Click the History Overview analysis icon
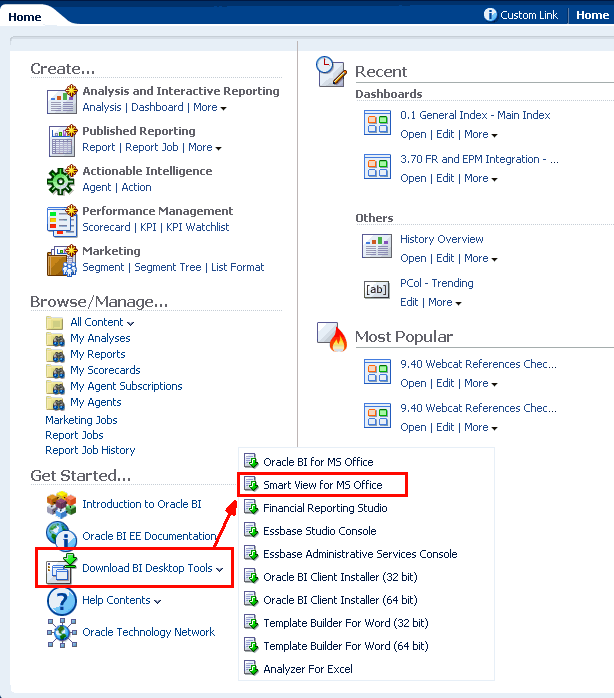Image resolution: width=614 pixels, height=698 pixels. point(377,246)
